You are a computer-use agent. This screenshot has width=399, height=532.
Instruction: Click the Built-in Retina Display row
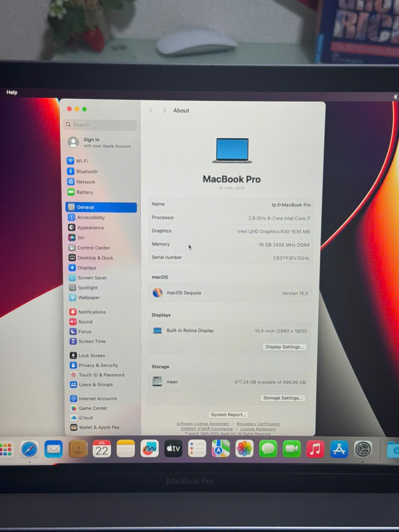coord(230,331)
